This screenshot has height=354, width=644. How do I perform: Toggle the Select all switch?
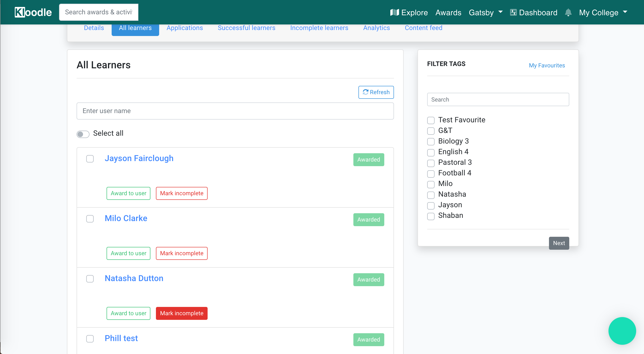pos(83,134)
